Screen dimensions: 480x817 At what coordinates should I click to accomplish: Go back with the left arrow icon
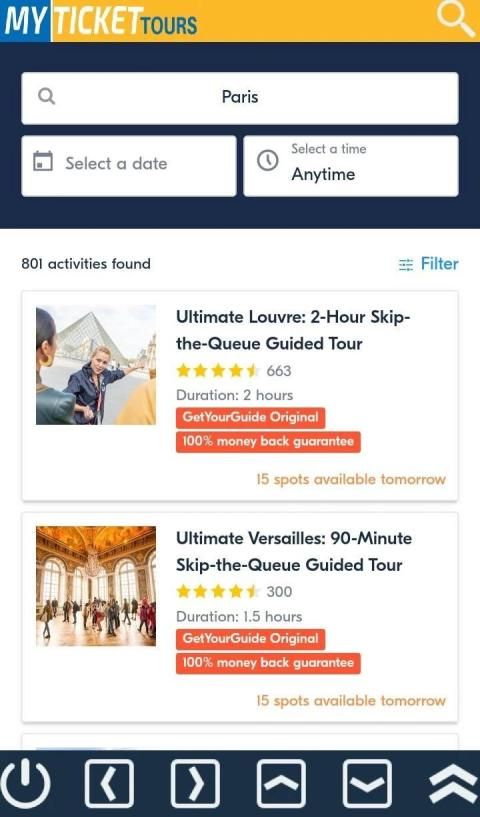[109, 783]
